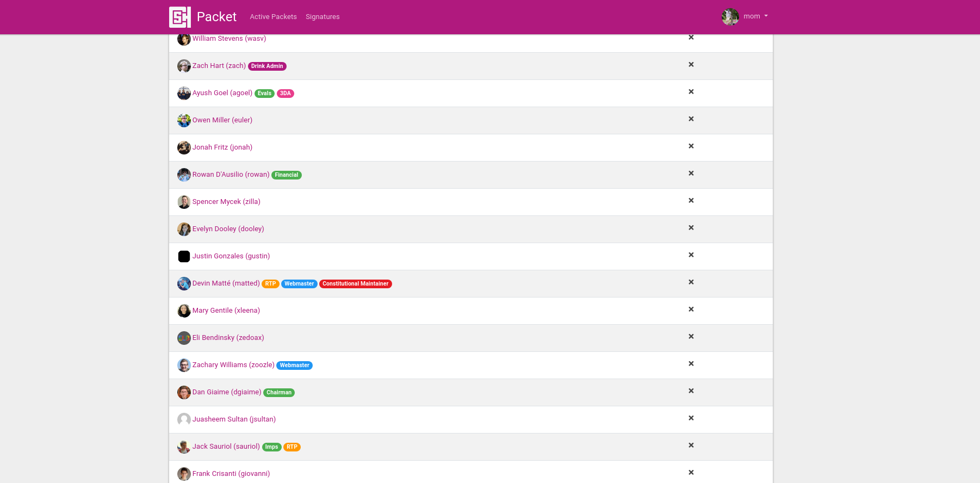Open Ayush Goel (agoel) profile
The image size is (980, 483).
[222, 93]
